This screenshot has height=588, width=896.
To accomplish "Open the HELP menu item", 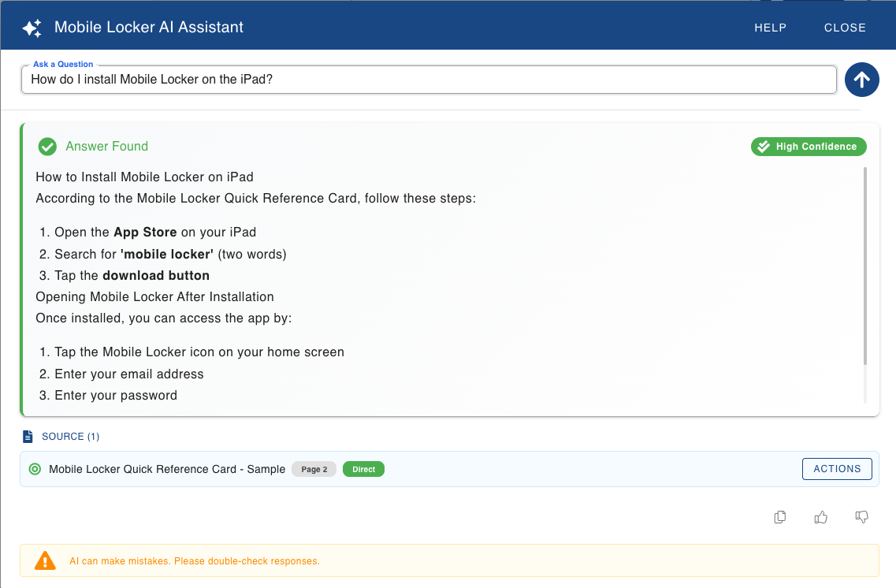I will [770, 28].
